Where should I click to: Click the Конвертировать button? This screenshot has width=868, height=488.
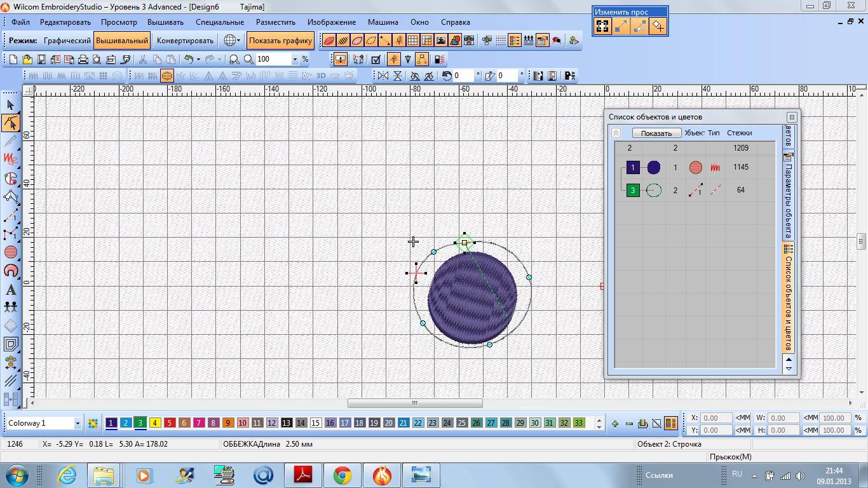click(185, 41)
